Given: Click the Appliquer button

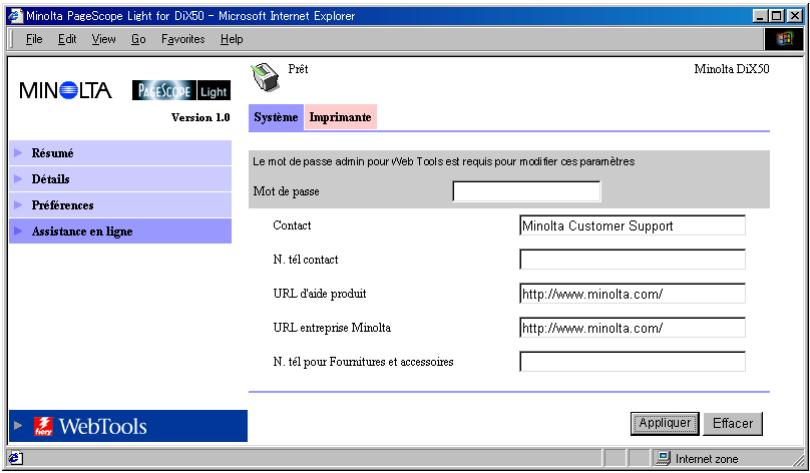Looking at the screenshot, I should click(665, 423).
